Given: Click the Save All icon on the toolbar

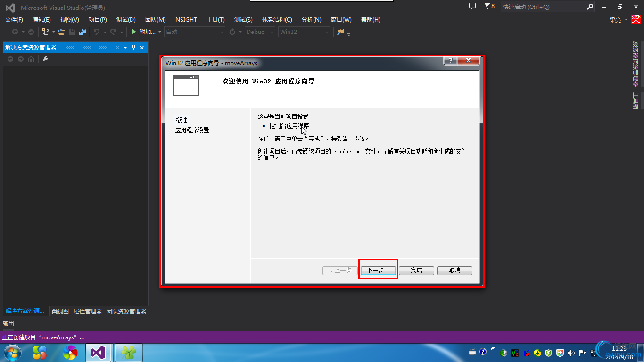Looking at the screenshot, I should 83,32.
